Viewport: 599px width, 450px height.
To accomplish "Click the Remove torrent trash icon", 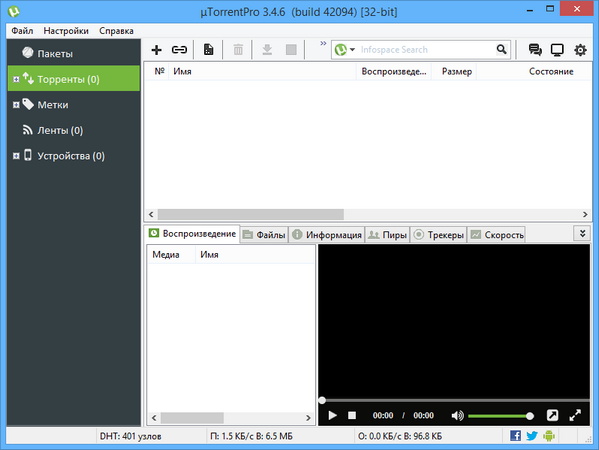I will point(238,50).
